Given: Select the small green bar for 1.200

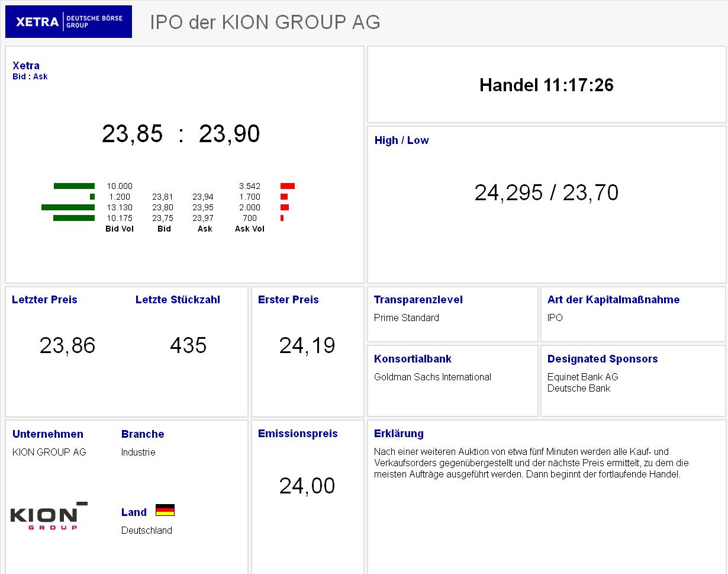Looking at the screenshot, I should (x=91, y=196).
